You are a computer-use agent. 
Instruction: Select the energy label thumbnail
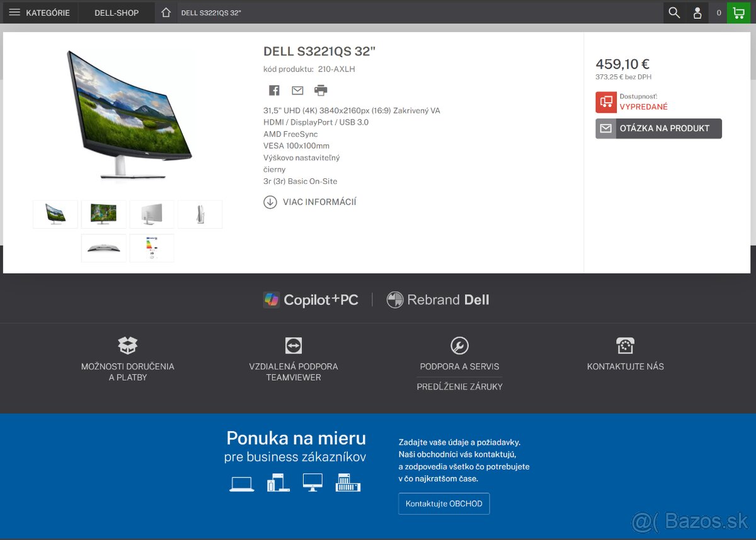click(151, 248)
